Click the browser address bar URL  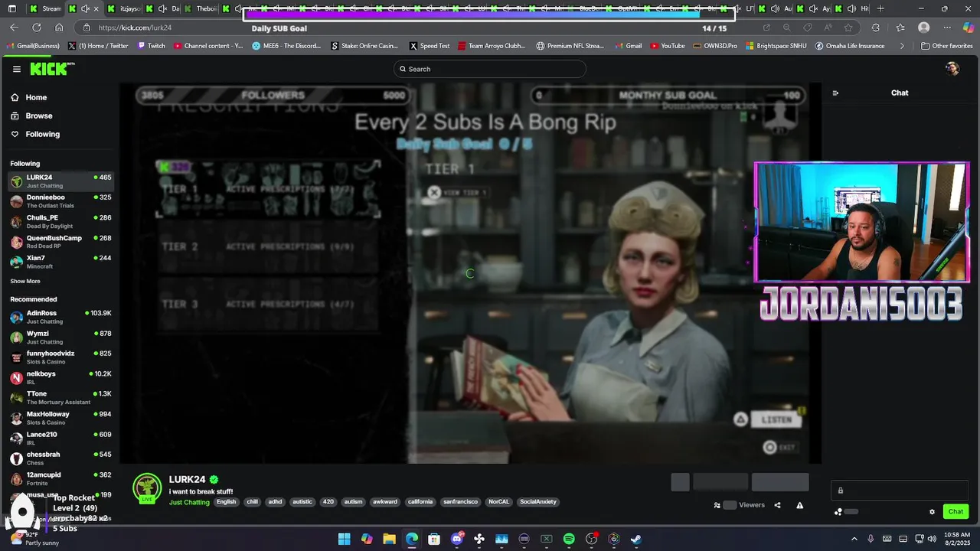[135, 28]
